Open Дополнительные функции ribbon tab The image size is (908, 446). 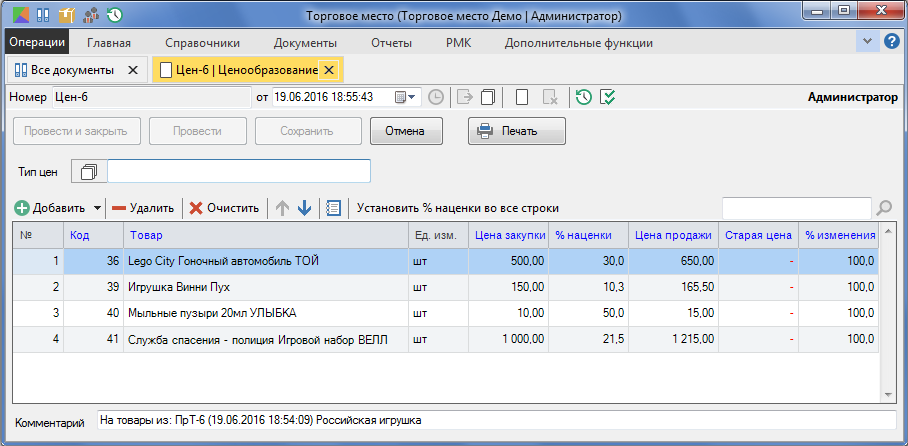point(579,43)
